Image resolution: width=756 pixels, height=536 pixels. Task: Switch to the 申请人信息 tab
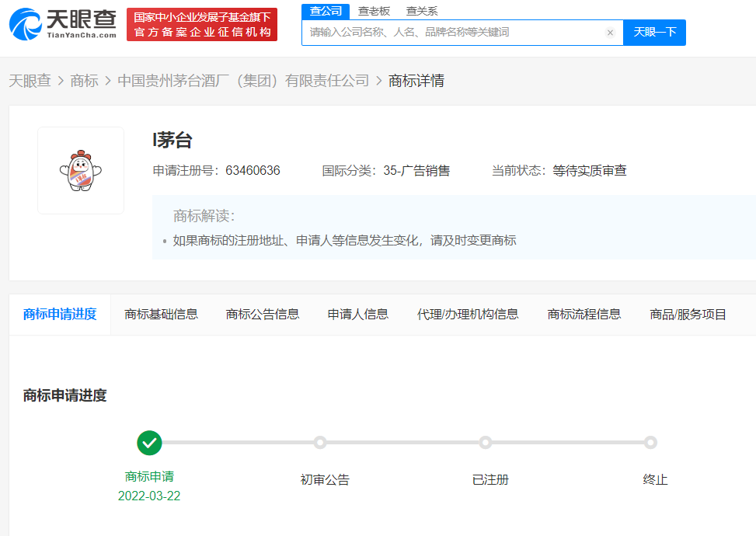(357, 315)
